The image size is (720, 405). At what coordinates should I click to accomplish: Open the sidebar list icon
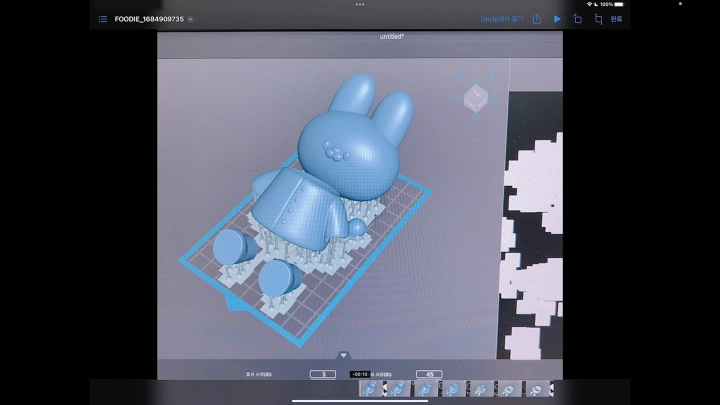(102, 19)
